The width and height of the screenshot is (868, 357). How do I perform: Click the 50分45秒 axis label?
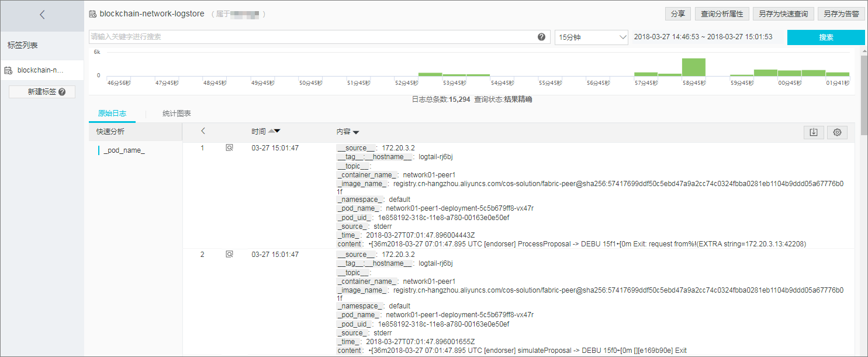click(x=311, y=83)
